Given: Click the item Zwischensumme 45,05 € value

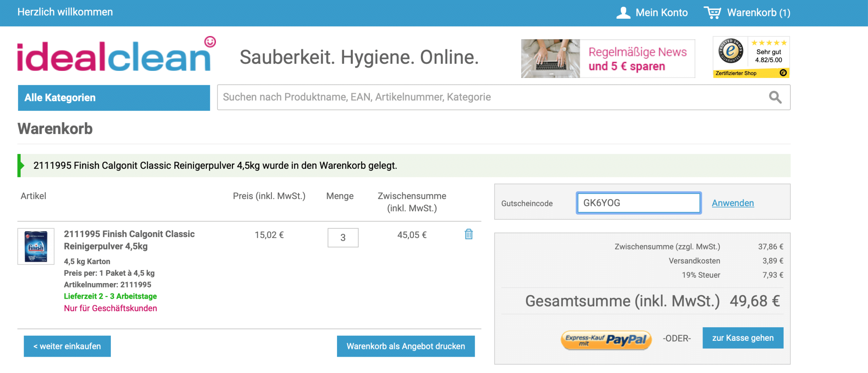Looking at the screenshot, I should click(x=412, y=235).
